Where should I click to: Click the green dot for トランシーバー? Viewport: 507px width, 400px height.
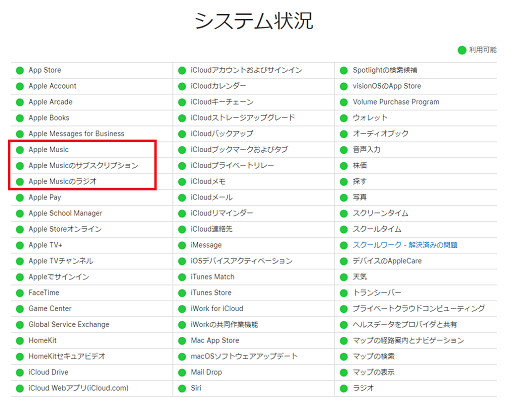(x=344, y=293)
